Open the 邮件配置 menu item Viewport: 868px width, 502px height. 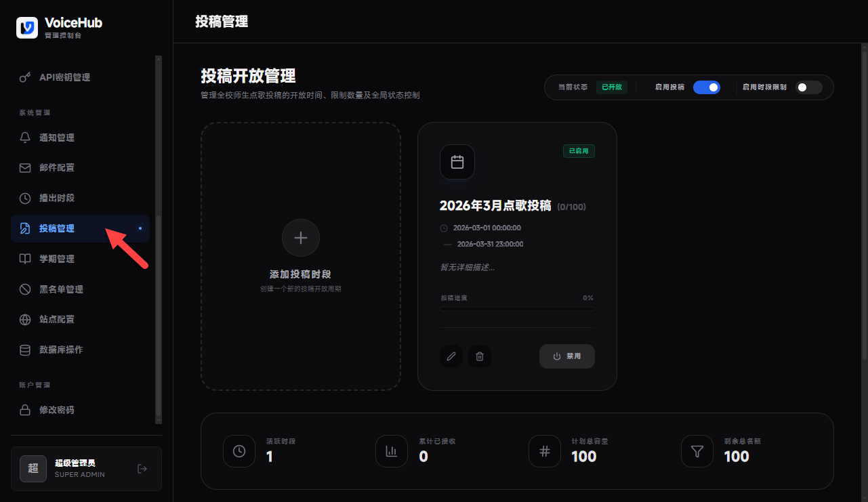click(80, 168)
